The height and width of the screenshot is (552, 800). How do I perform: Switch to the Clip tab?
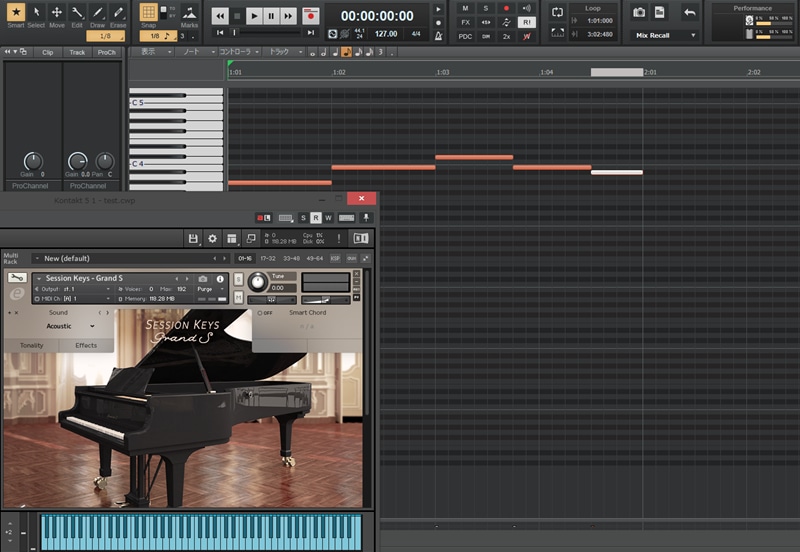click(x=47, y=52)
